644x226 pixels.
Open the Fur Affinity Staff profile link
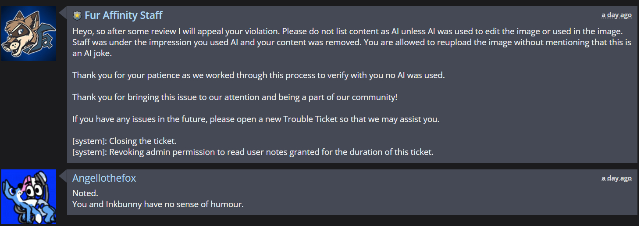coord(123,15)
